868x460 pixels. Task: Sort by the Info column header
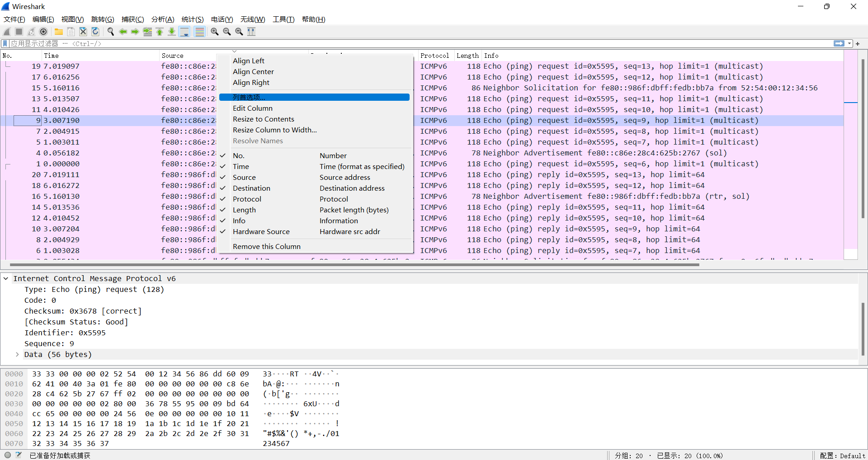coord(662,56)
